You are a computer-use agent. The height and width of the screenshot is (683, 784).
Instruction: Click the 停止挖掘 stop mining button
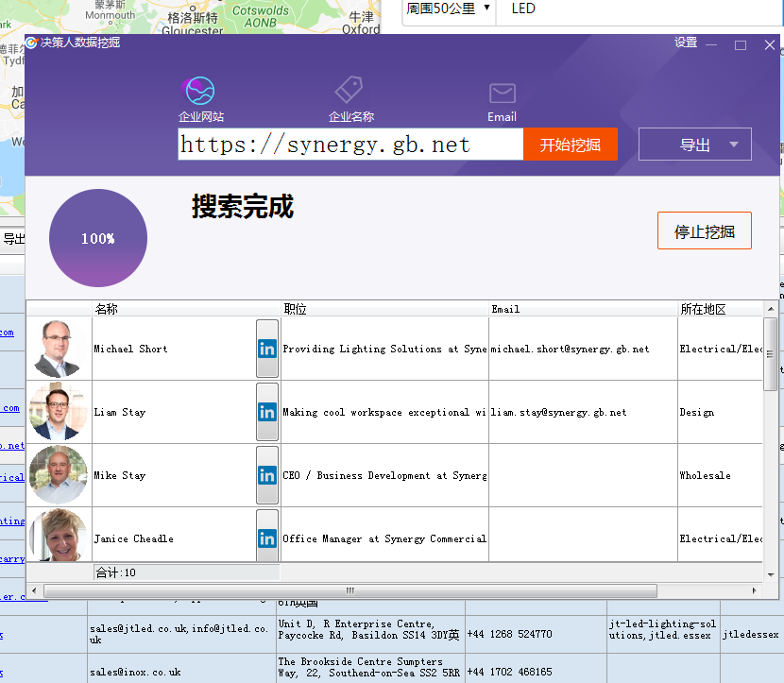[x=705, y=231]
